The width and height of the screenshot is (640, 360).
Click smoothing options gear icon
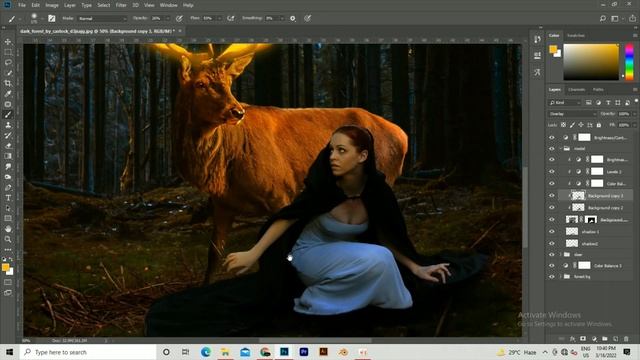(x=293, y=18)
